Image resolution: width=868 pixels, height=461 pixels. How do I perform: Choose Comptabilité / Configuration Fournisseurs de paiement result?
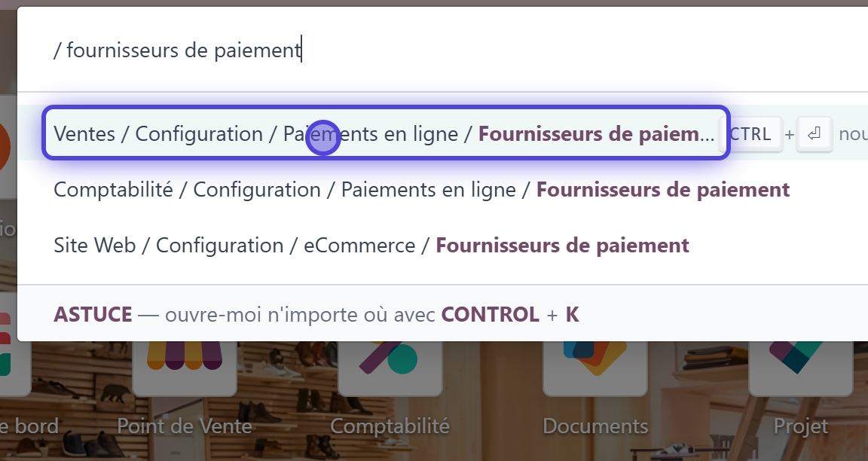tap(421, 189)
